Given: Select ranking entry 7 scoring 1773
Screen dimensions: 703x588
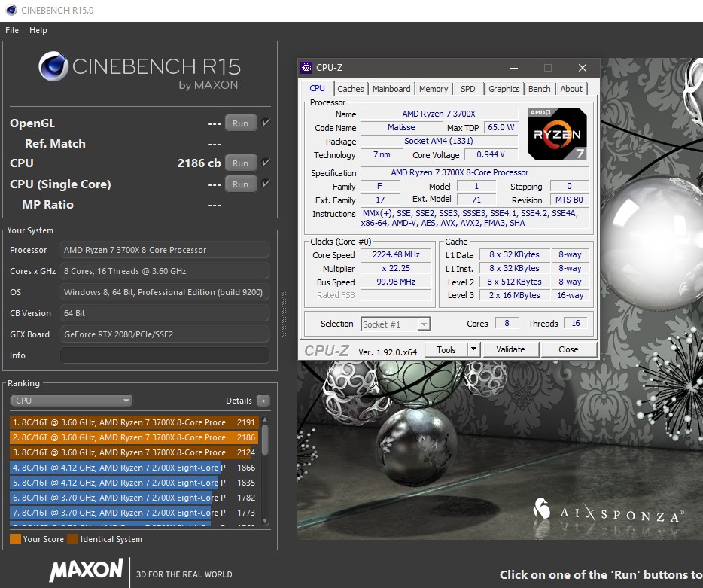Looking at the screenshot, I should 134,513.
